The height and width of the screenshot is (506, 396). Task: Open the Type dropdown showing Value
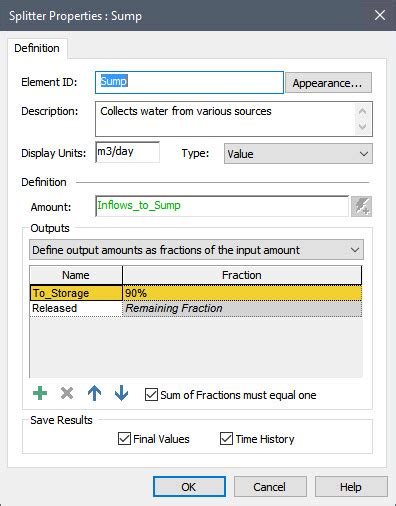pyautogui.click(x=298, y=154)
